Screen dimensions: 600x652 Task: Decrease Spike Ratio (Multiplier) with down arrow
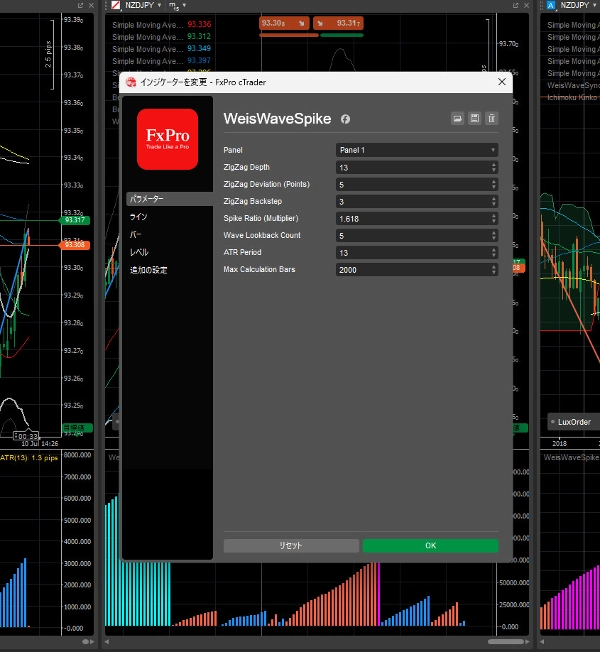coord(494,221)
